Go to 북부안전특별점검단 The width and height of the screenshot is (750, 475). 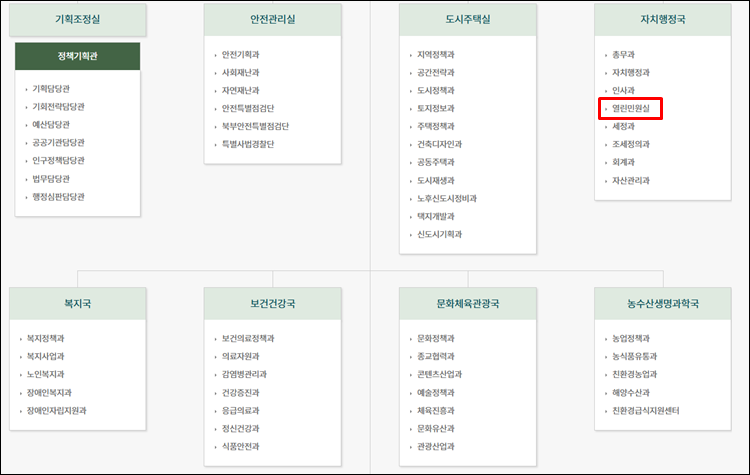[255, 126]
